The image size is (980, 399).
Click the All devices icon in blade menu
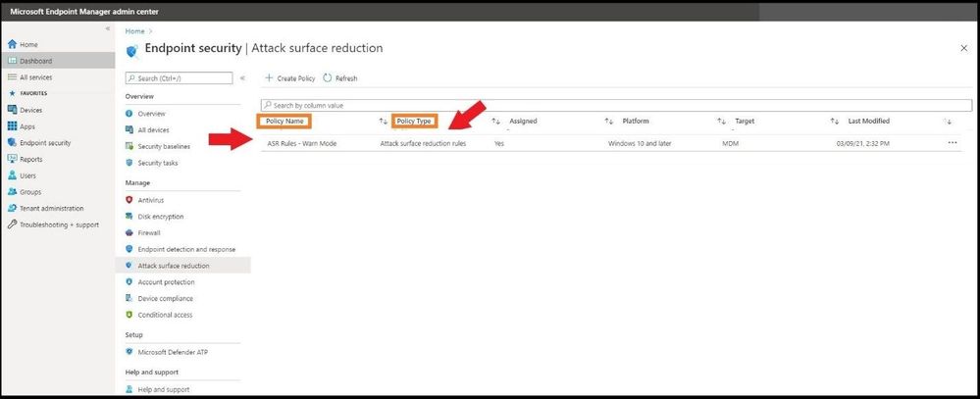click(x=129, y=129)
